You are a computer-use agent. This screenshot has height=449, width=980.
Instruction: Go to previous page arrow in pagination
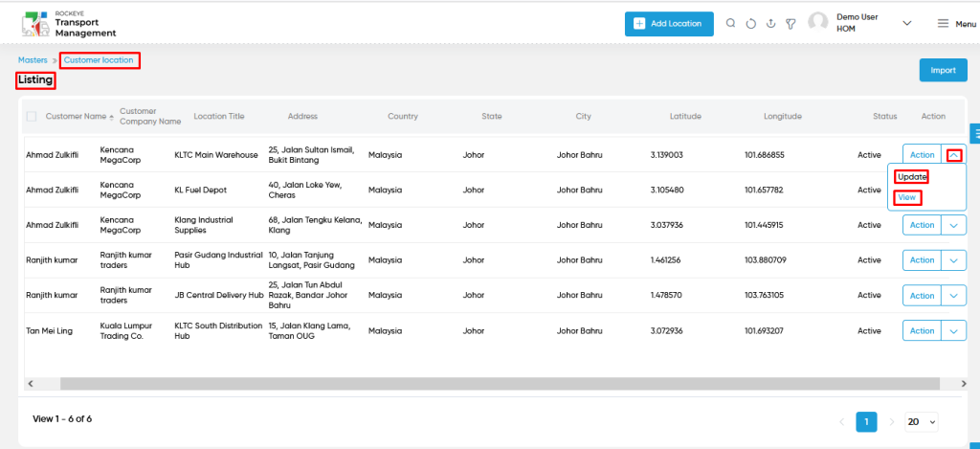point(842,421)
